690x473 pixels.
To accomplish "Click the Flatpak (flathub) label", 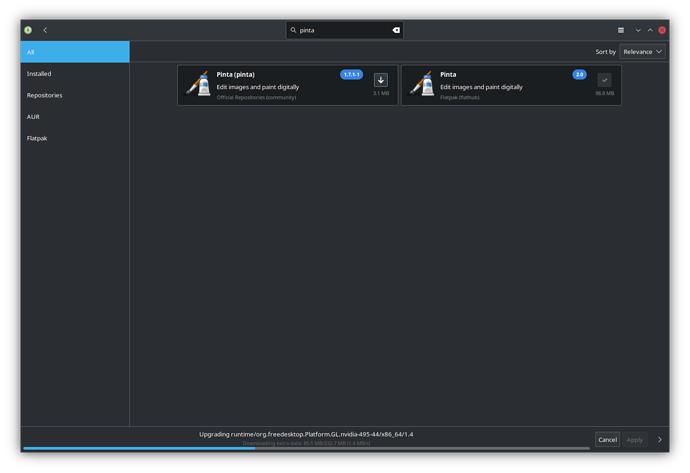I will pyautogui.click(x=460, y=97).
